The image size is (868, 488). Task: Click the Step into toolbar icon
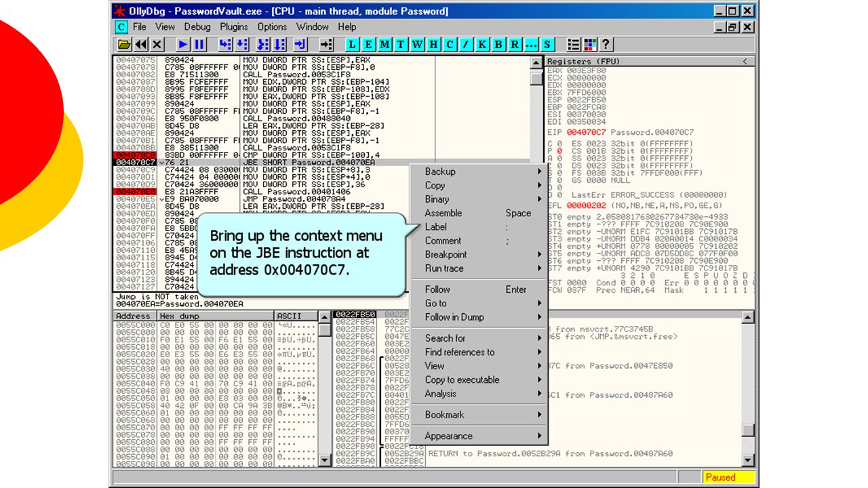224,45
